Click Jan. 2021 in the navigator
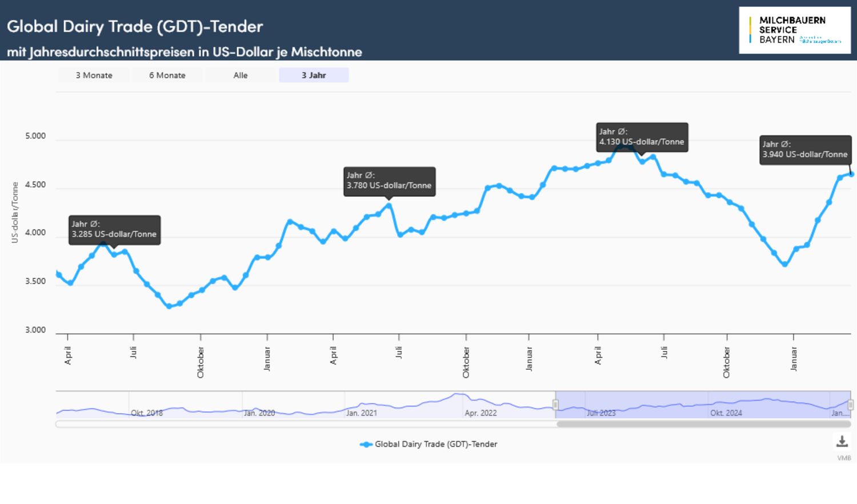Viewport: 857px width, 504px height. (x=361, y=413)
